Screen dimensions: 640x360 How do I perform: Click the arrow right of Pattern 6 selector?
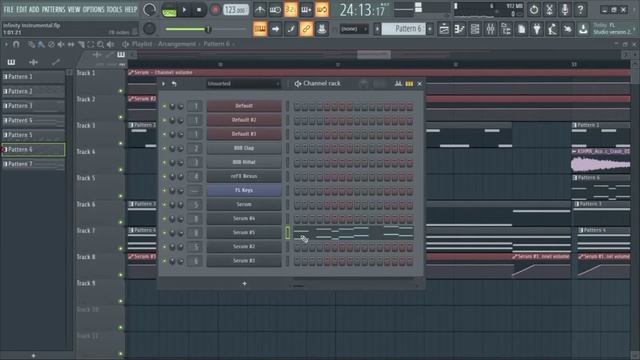point(429,29)
